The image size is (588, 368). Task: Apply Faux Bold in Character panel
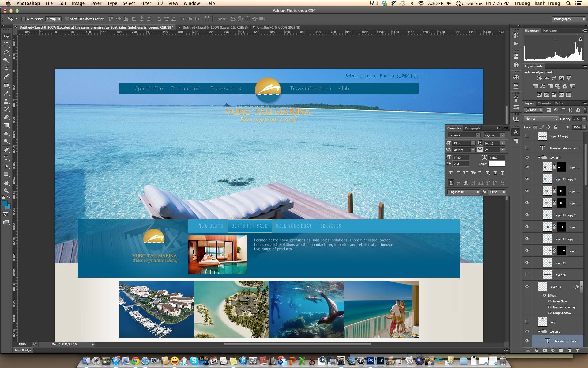pyautogui.click(x=451, y=173)
